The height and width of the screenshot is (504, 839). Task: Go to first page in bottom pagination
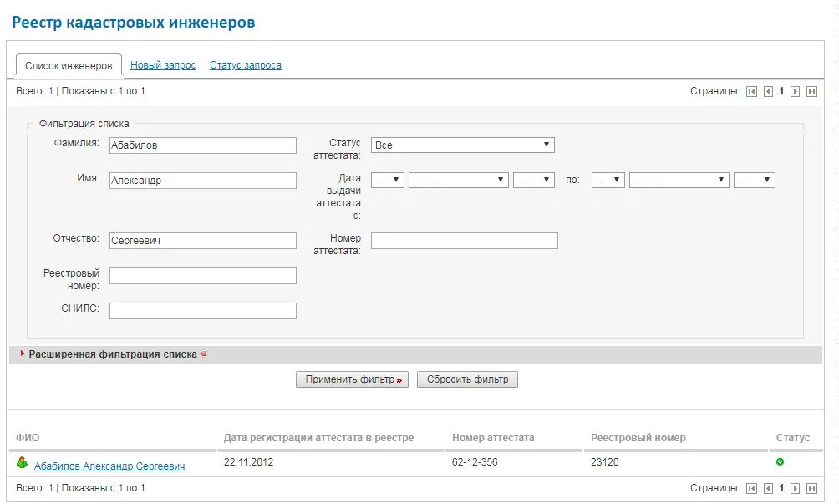pyautogui.click(x=751, y=488)
